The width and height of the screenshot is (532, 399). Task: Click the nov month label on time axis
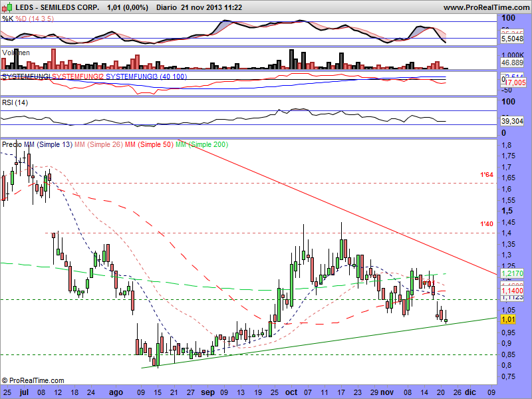(x=387, y=392)
